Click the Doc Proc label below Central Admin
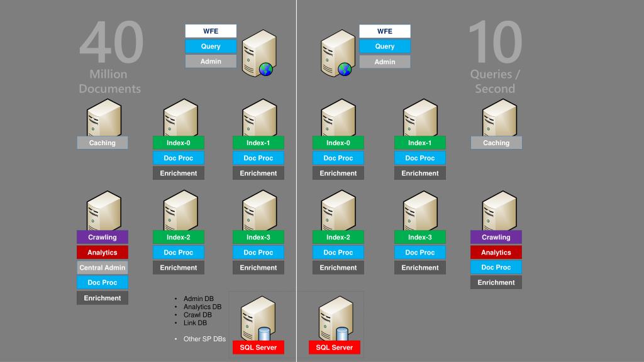Viewport: 644px width, 362px height. 103,282
